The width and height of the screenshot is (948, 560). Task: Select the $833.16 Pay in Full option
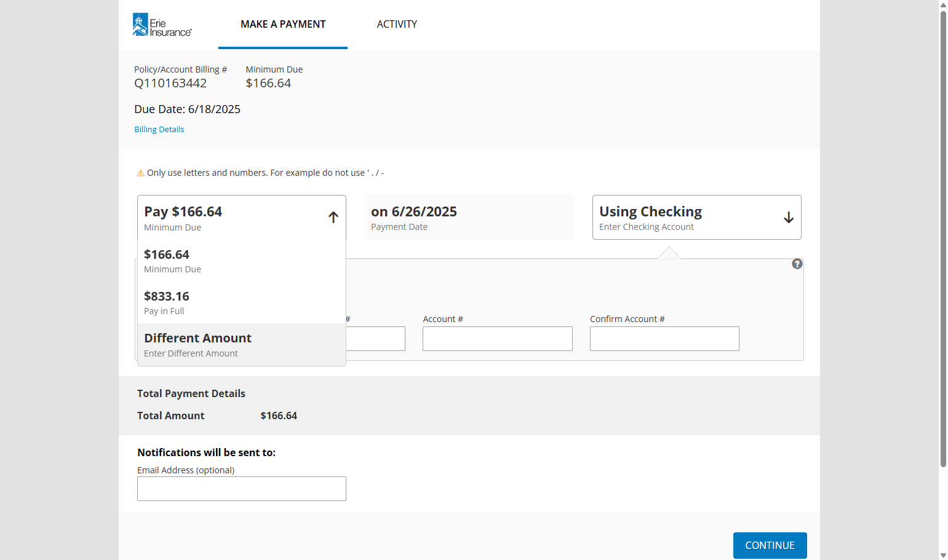(x=242, y=302)
